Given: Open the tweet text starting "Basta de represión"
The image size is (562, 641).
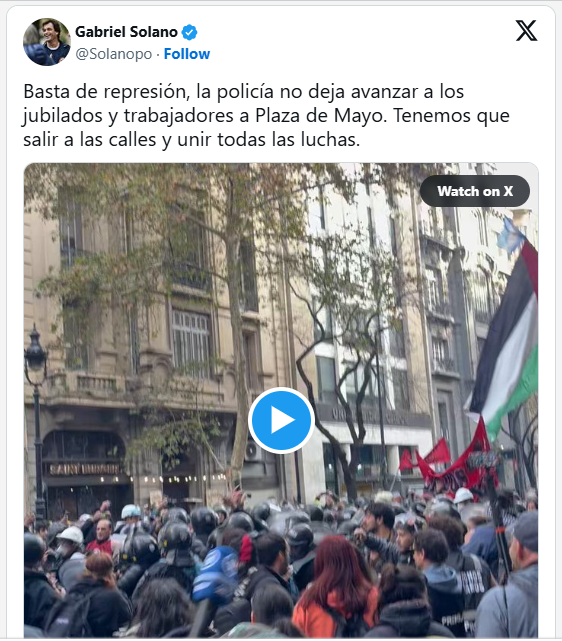Looking at the screenshot, I should tap(266, 115).
